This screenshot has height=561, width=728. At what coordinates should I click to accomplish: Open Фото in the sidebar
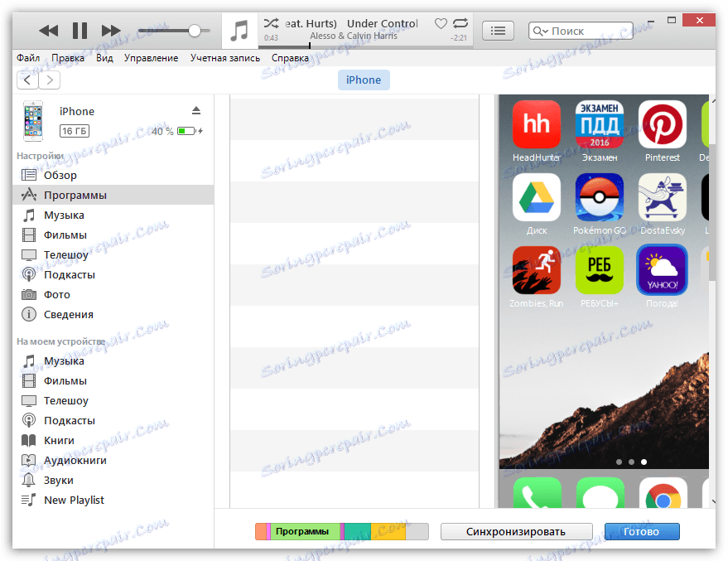[113, 294]
